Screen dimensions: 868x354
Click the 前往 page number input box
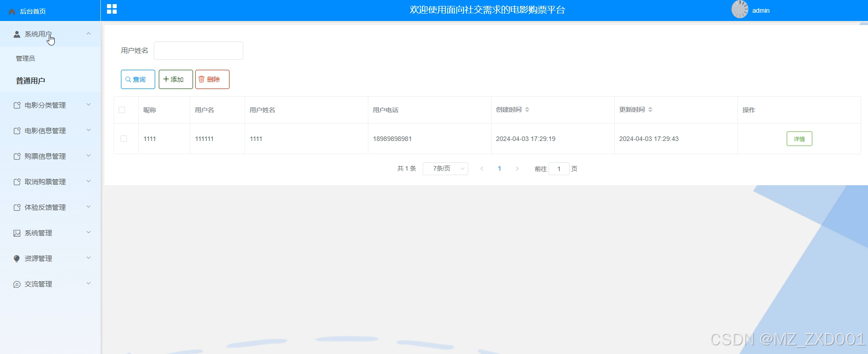tap(559, 169)
